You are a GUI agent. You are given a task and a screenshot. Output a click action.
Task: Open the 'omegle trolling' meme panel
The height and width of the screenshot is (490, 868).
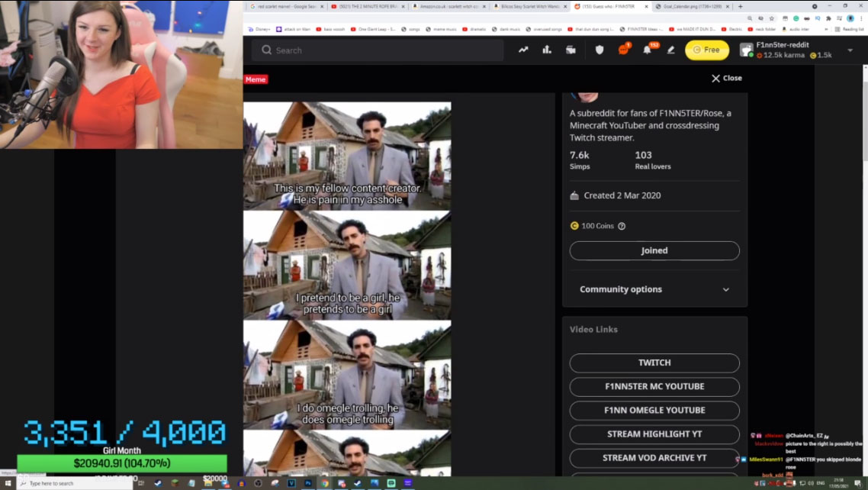tap(347, 375)
